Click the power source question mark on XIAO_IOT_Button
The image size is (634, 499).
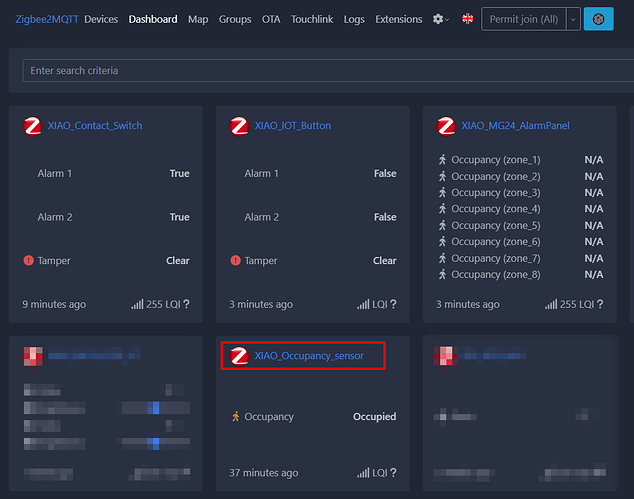click(x=393, y=304)
